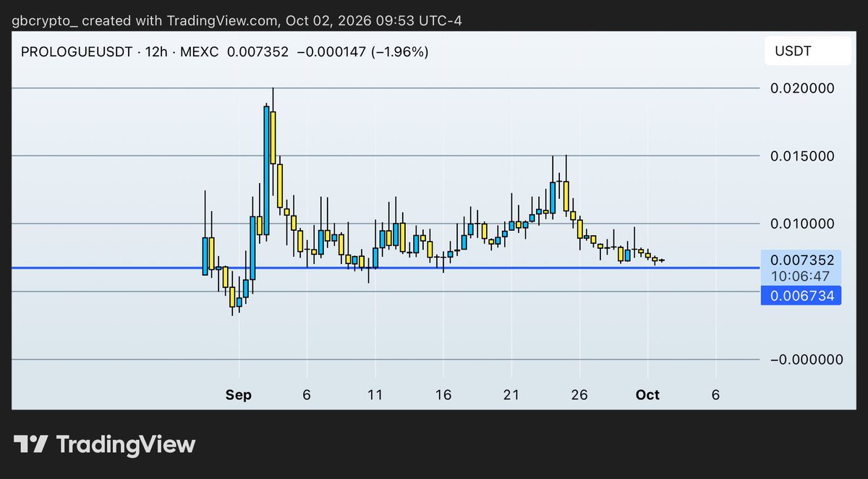Click the 0.015000 price axis label
The width and height of the screenshot is (868, 479).
(802, 156)
